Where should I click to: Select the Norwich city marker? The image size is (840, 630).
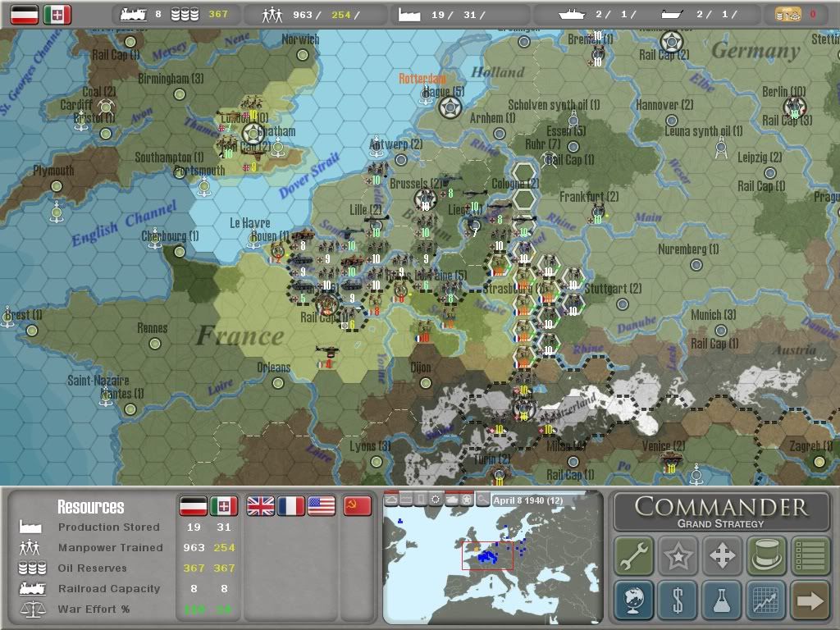pos(303,55)
